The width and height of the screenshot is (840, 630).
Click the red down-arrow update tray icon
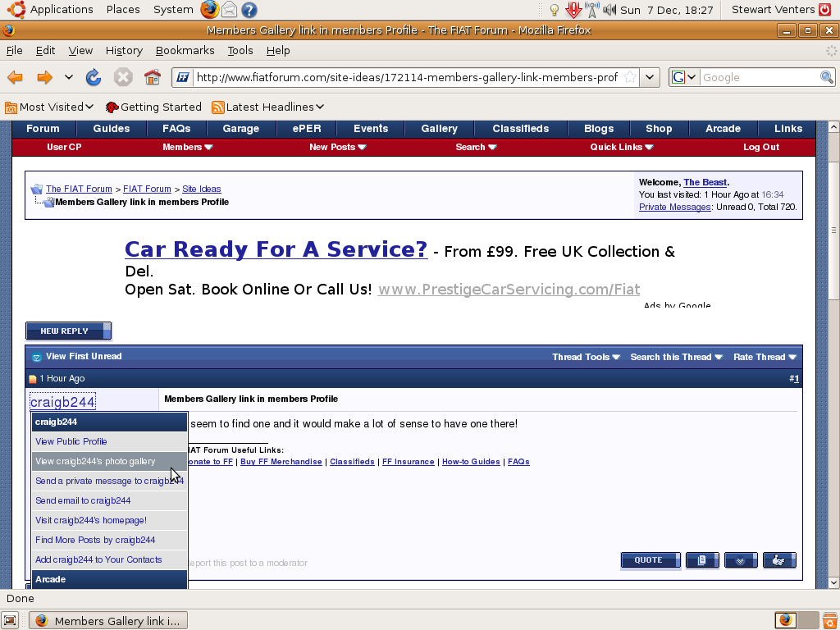[x=573, y=10]
